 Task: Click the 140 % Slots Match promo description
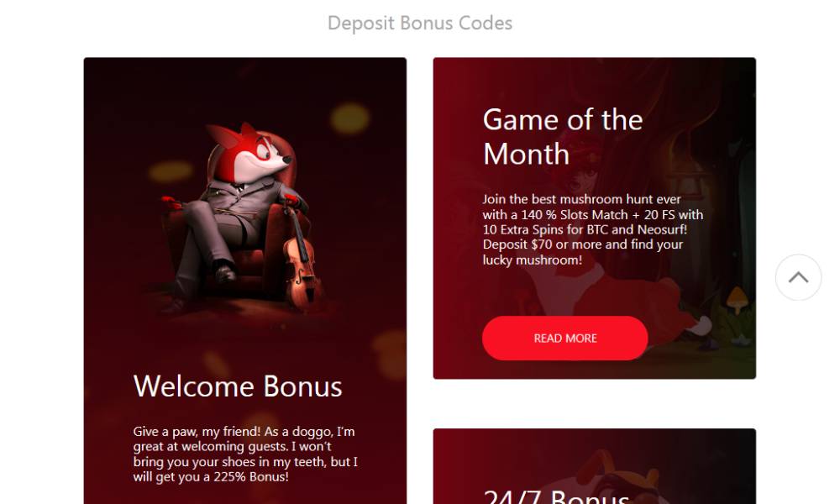tap(592, 229)
